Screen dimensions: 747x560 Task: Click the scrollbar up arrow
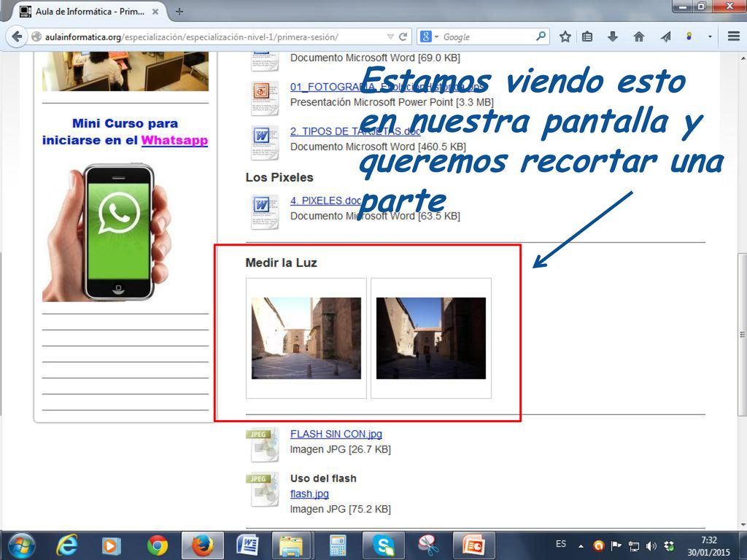pyautogui.click(x=743, y=58)
